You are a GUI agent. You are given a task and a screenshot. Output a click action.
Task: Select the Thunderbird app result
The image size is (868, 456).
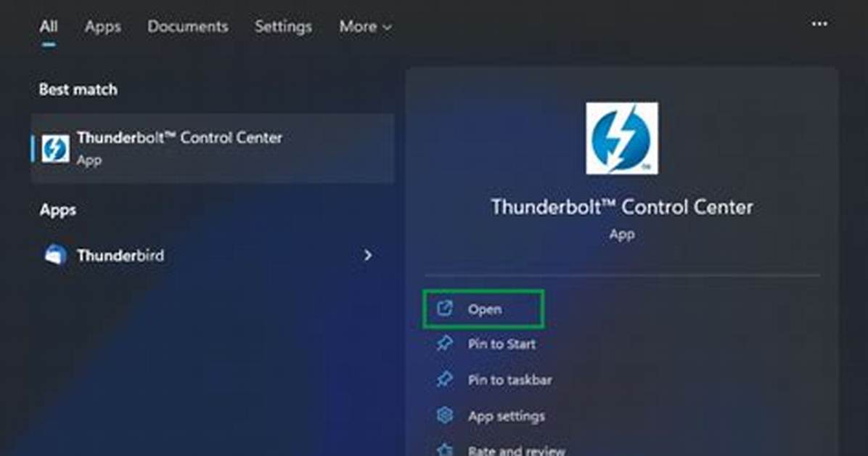pyautogui.click(x=213, y=256)
